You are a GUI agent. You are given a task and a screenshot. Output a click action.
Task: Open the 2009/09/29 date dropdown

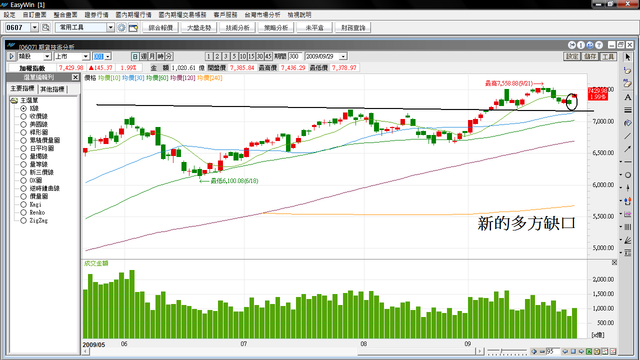coord(343,56)
